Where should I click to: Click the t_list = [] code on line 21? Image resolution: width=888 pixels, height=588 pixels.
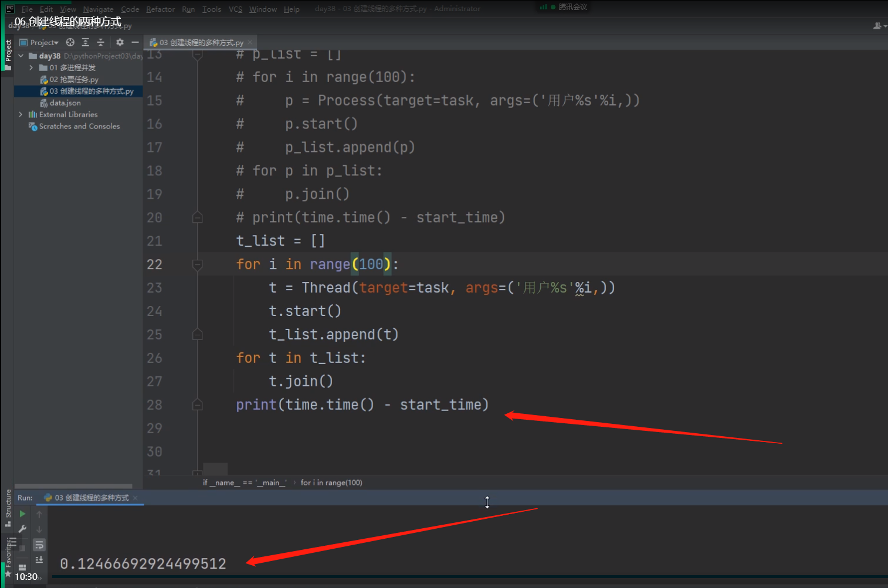(280, 241)
